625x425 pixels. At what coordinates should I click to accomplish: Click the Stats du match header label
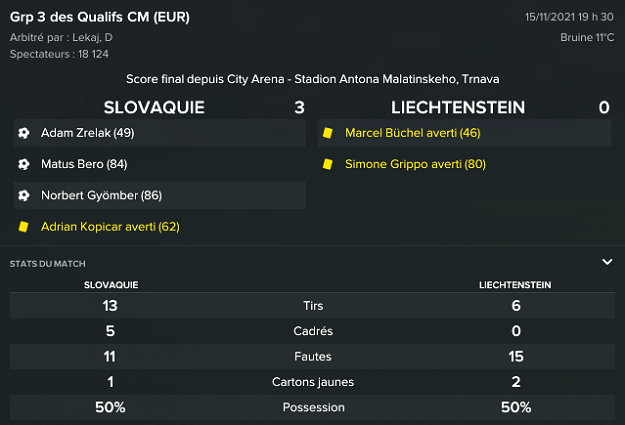click(x=47, y=264)
